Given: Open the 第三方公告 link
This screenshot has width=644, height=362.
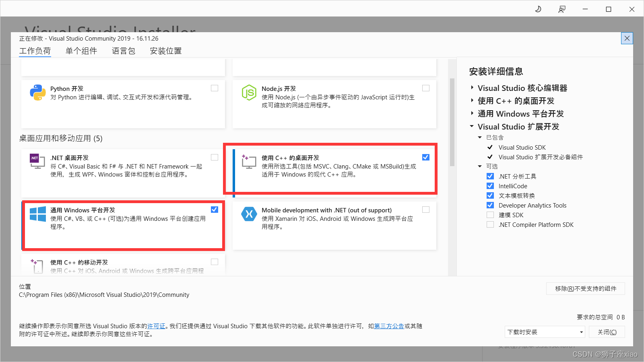Looking at the screenshot, I should [x=389, y=326].
